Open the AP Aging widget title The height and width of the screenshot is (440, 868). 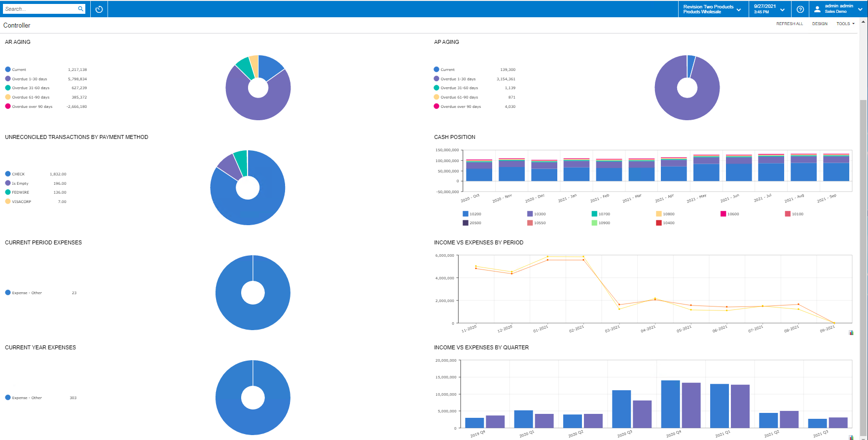(446, 42)
